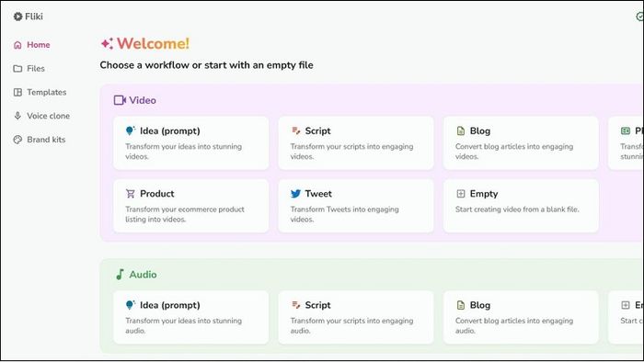This screenshot has width=644, height=362.
Task: Click the Fliki logo icon
Action: 17,17
